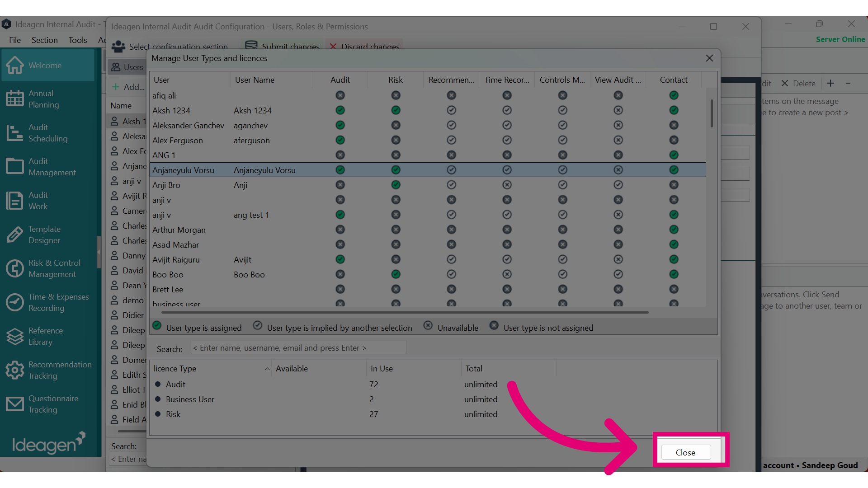Open Annual Planning calendar icon

click(x=14, y=99)
